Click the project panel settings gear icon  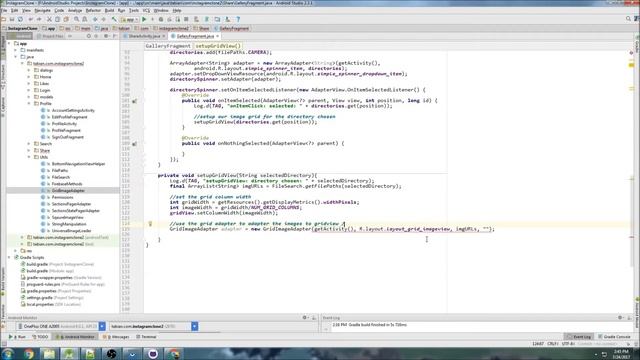coord(106,36)
